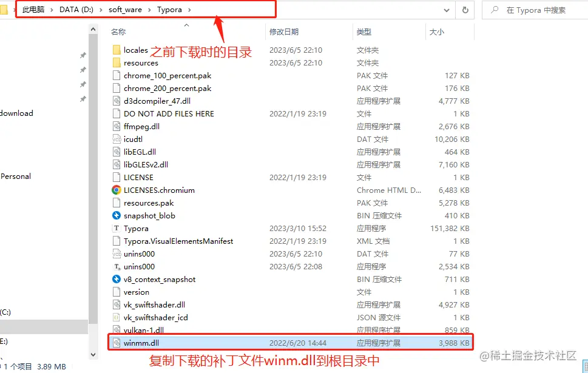
Task: Expand the chevron after 此电脑 in breadcrumb
Action: click(x=52, y=10)
